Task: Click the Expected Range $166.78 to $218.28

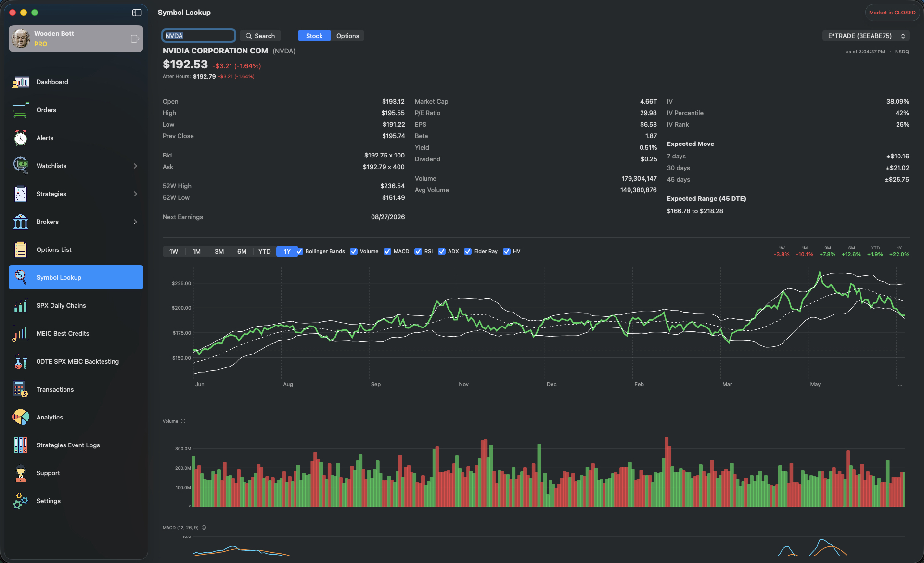Action: [695, 211]
